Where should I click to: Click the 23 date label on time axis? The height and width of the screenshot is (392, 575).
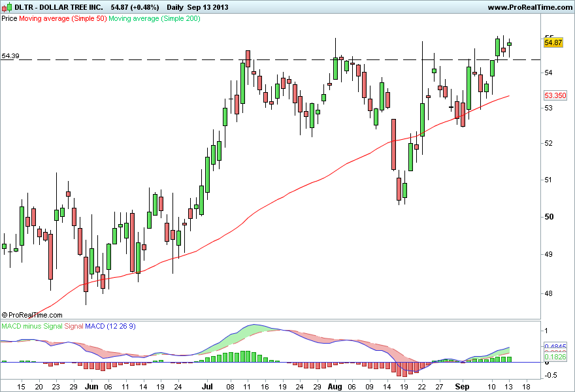point(56,387)
